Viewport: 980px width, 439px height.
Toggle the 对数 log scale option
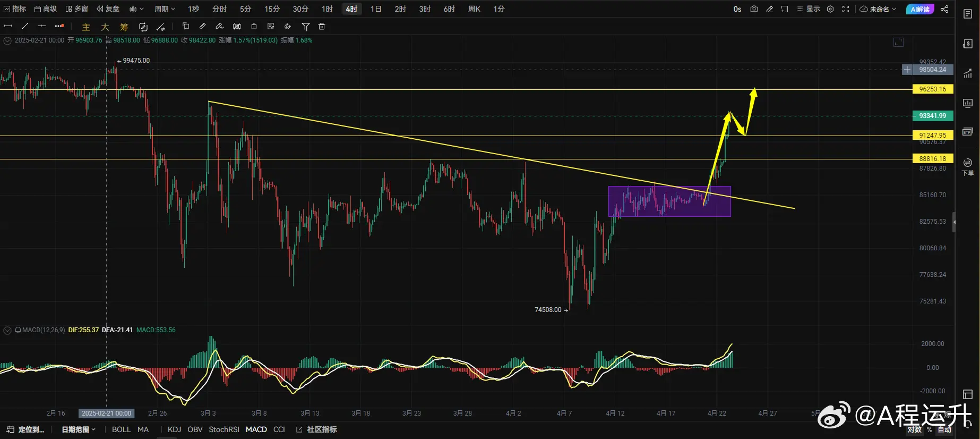[914, 429]
